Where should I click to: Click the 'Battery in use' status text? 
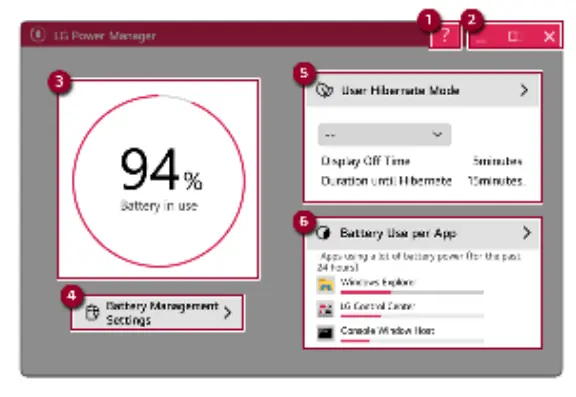coord(159,206)
